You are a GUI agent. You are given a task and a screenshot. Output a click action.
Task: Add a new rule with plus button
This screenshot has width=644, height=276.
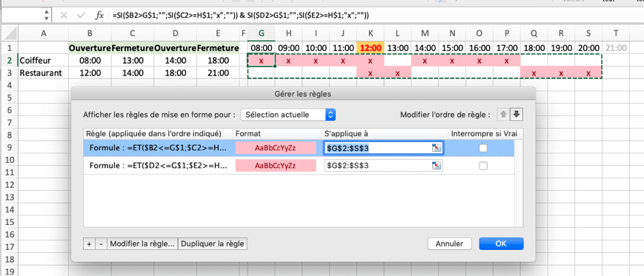point(89,243)
